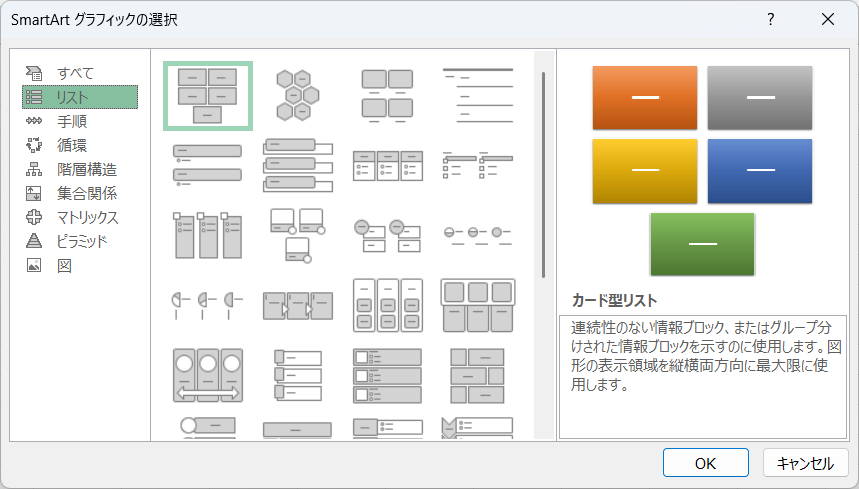Choose the selected card-style list layout thumbnail

[208, 95]
